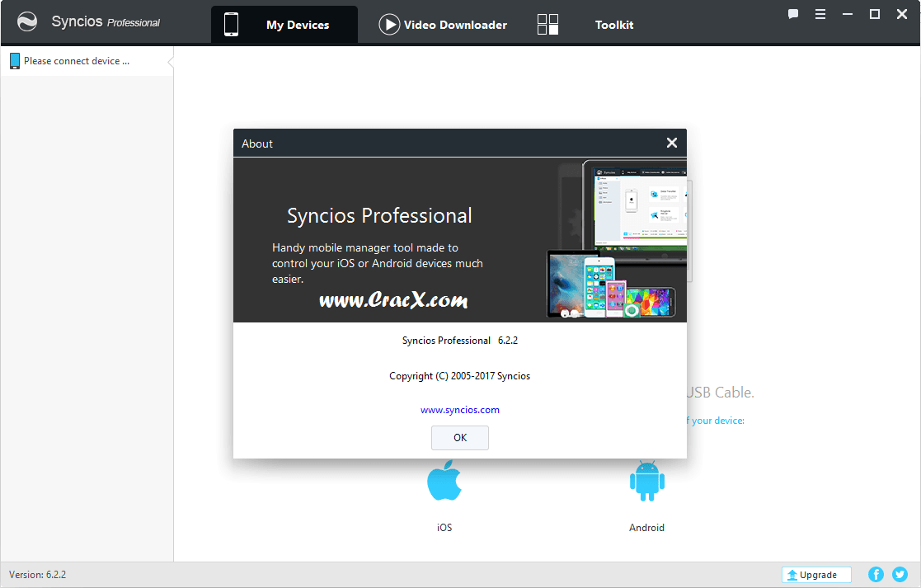921x588 pixels.
Task: Click OK in the About dialog
Action: pyautogui.click(x=460, y=438)
